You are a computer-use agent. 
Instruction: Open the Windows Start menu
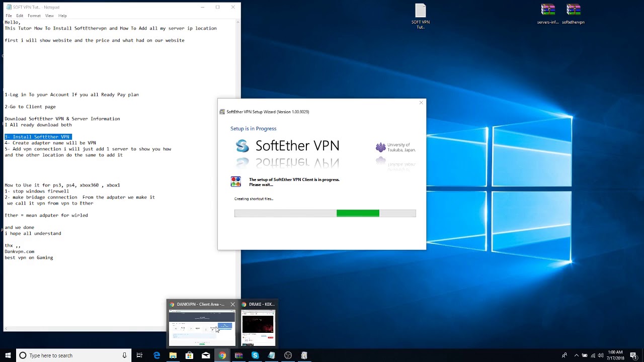[8, 355]
